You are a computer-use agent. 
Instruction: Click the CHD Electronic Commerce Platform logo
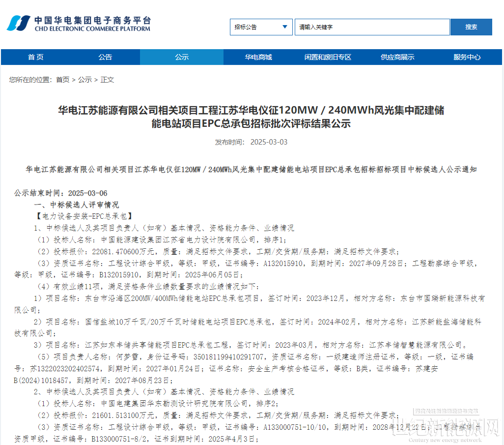point(79,24)
